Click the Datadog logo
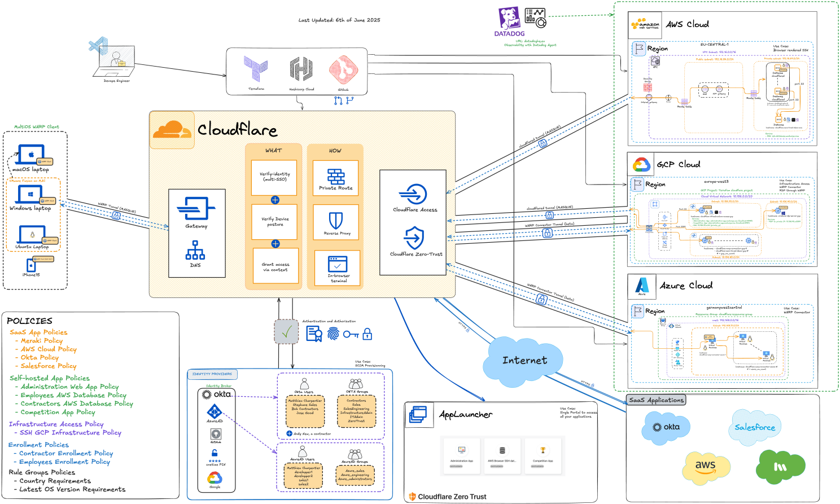The height and width of the screenshot is (504, 840). 509,21
